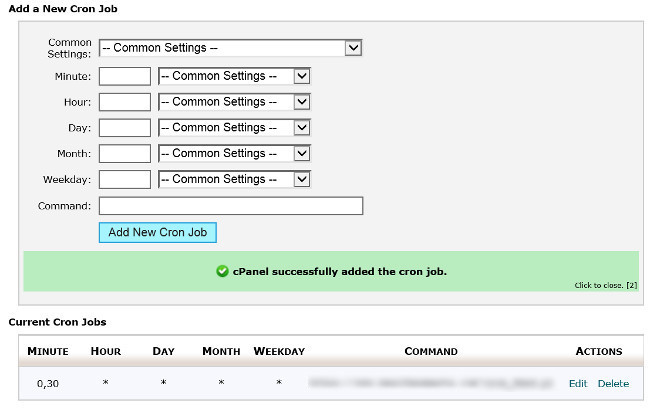Open the Day common settings dropdown
The width and height of the screenshot is (650, 410).
coord(235,128)
